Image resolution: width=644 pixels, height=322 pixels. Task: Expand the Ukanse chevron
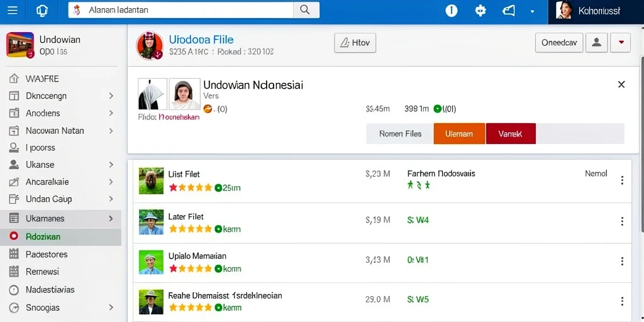click(111, 165)
